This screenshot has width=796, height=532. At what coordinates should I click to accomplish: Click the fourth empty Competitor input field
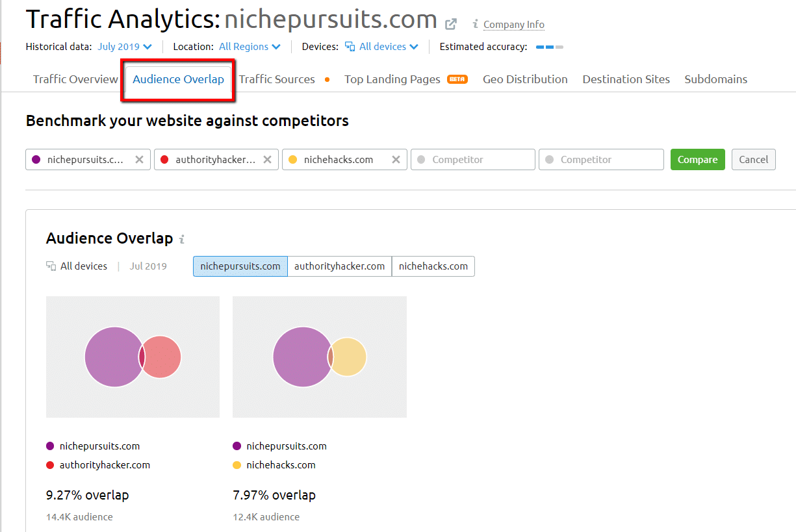[x=472, y=160]
